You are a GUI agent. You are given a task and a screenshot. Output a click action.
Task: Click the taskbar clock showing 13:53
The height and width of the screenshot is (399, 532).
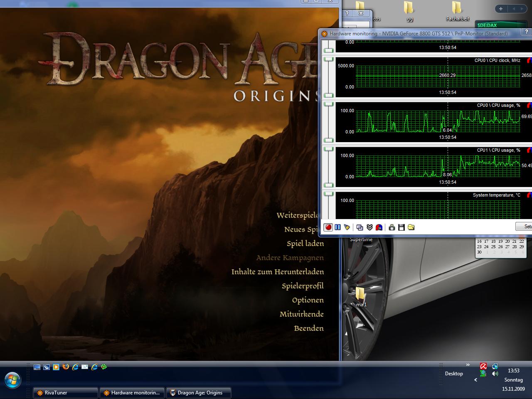(514, 370)
